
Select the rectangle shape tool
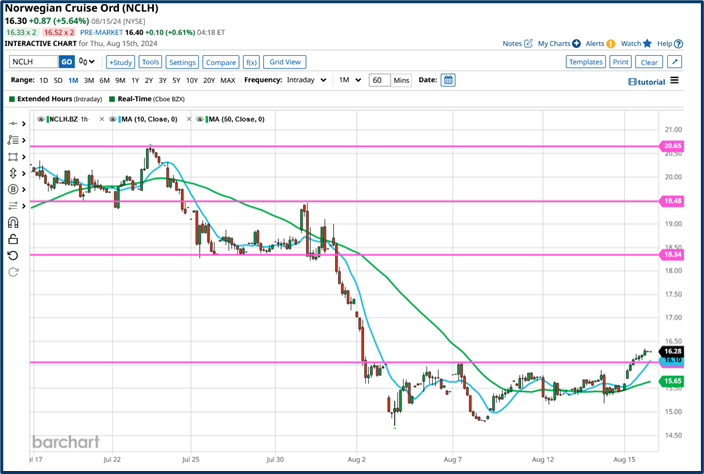click(13, 157)
